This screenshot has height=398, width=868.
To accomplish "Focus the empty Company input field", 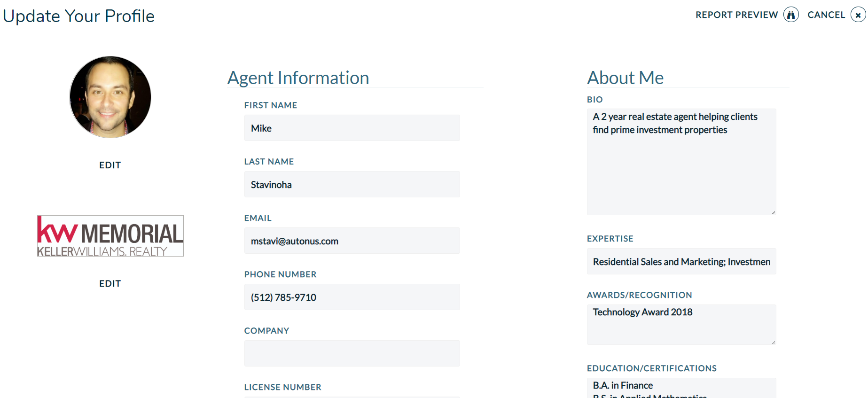I will pos(352,353).
